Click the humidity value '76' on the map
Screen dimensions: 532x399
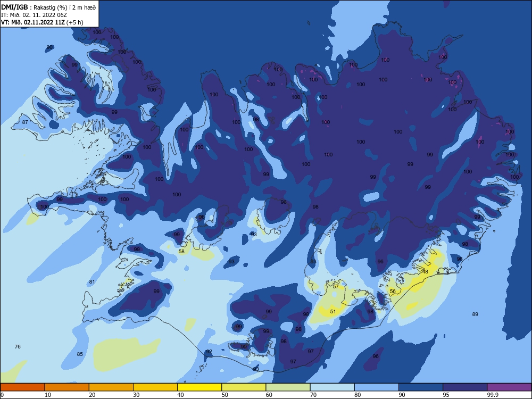pos(18,346)
